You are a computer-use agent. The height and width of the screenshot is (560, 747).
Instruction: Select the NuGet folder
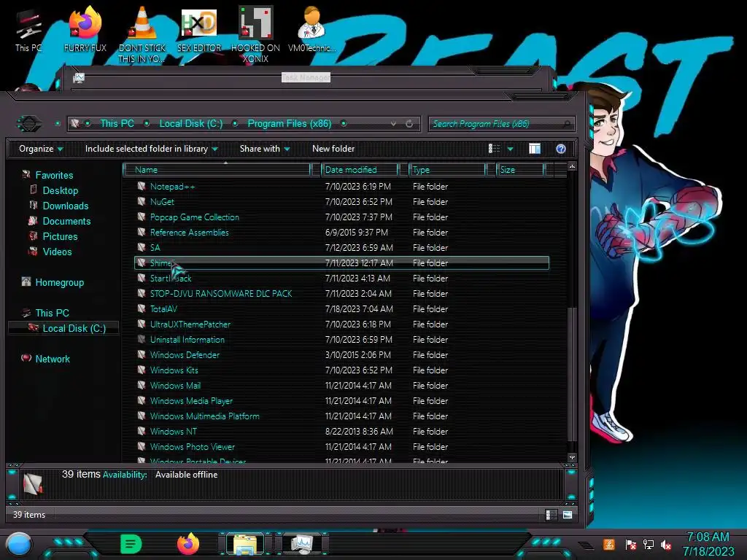tap(162, 202)
